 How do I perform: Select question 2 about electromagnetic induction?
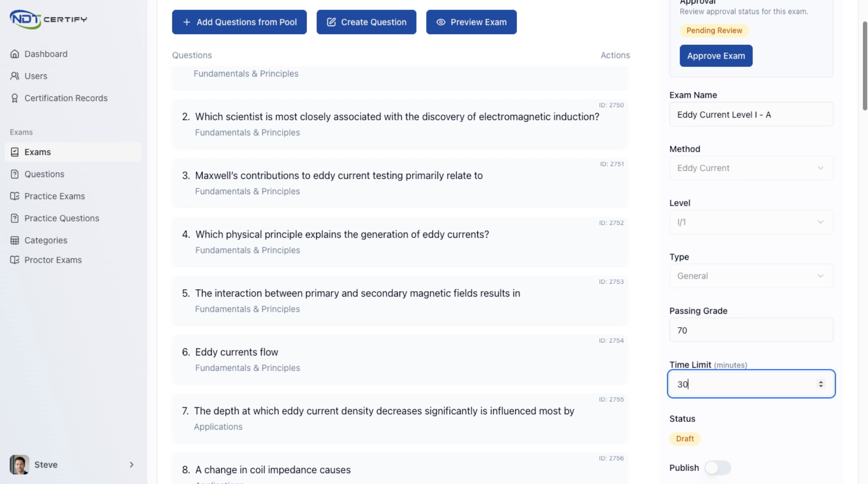pos(400,124)
